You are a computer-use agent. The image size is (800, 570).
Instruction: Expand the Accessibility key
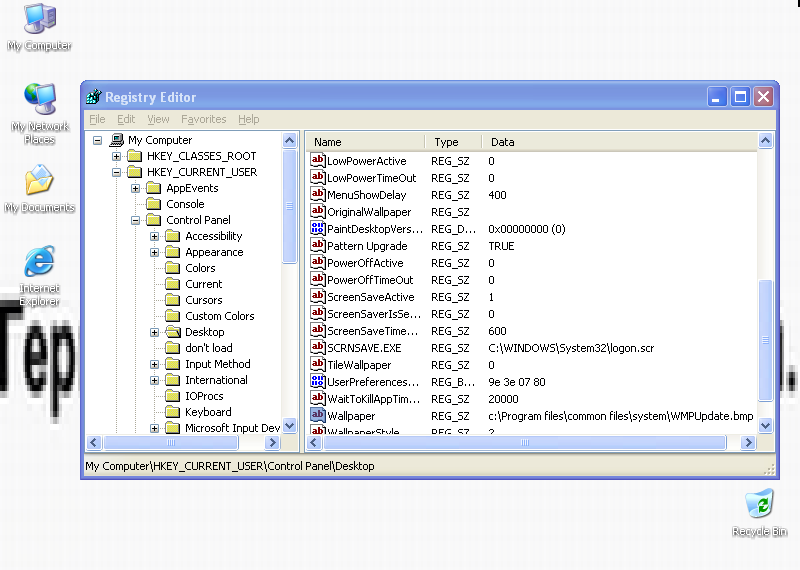(x=154, y=236)
